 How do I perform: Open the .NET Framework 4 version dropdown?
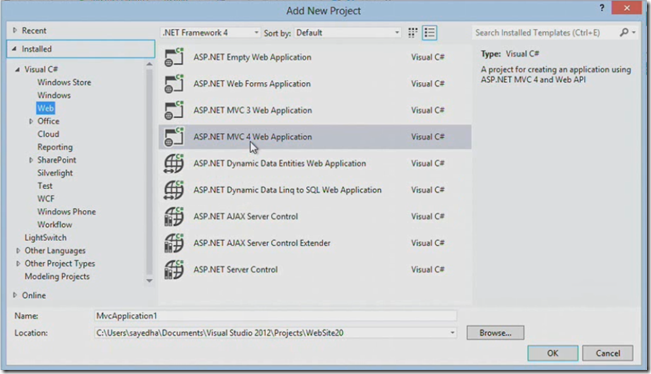(x=210, y=33)
